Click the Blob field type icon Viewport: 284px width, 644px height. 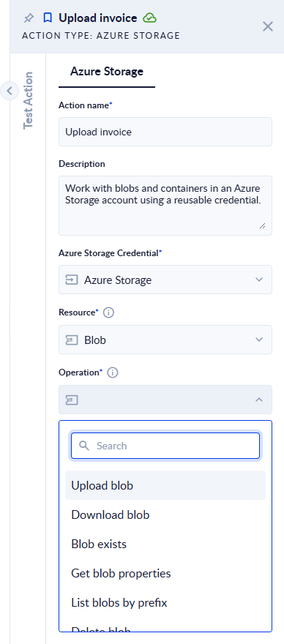pos(72,340)
